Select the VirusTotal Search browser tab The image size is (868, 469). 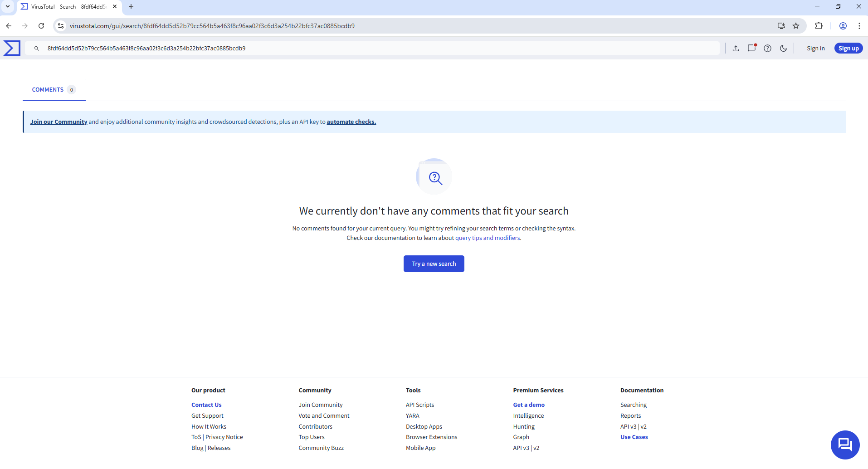click(69, 7)
